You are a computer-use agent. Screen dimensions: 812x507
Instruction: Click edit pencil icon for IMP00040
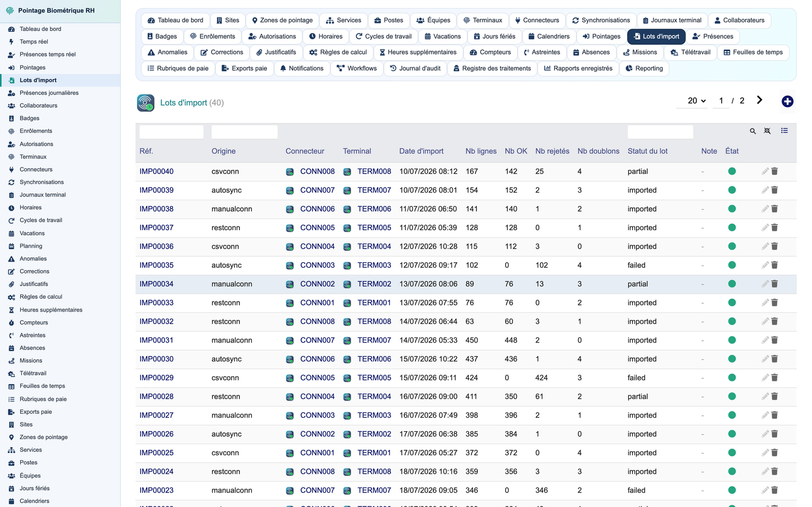click(765, 171)
